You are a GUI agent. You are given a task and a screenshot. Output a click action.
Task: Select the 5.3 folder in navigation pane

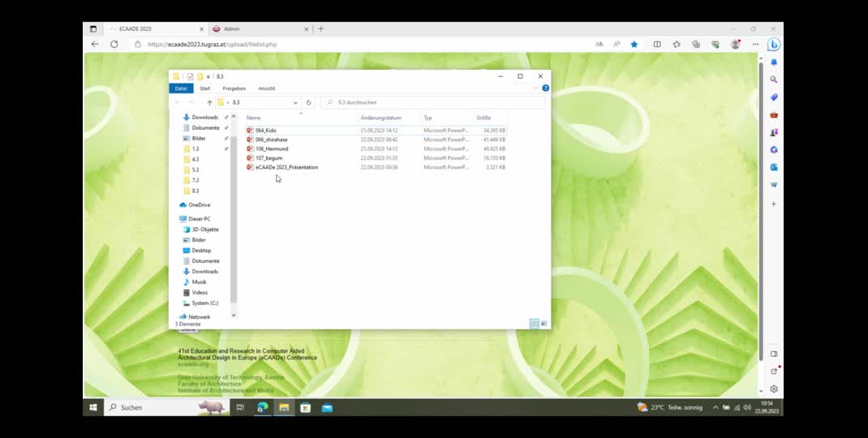point(195,170)
